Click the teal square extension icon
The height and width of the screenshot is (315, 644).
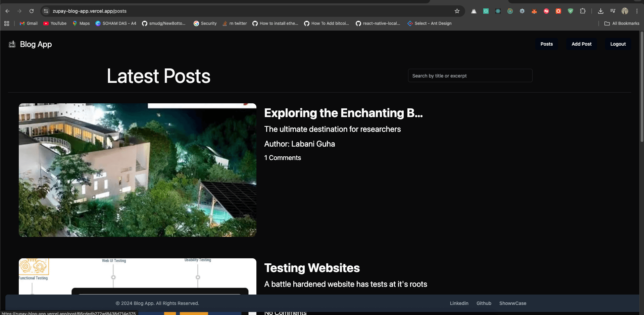click(486, 11)
